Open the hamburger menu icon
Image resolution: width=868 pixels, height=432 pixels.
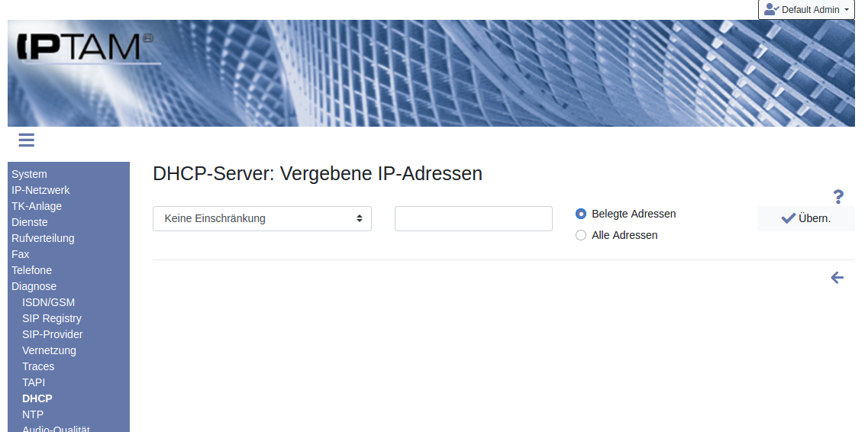[27, 140]
